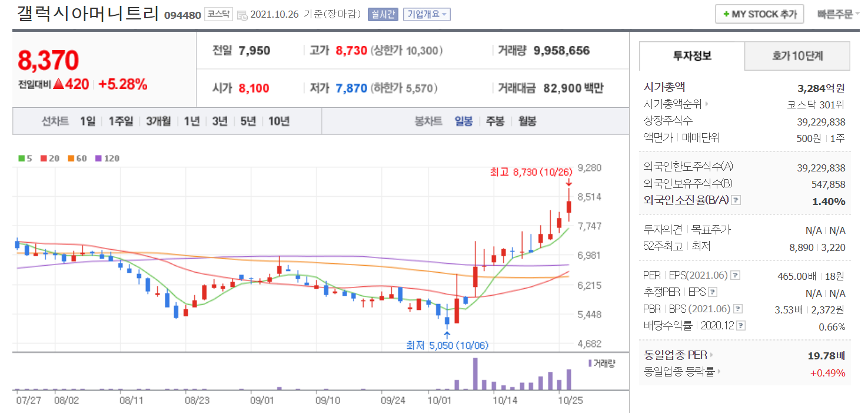This screenshot has height=413, width=868.
Task: Switch to the 호가10단계 tab
Action: [797, 56]
